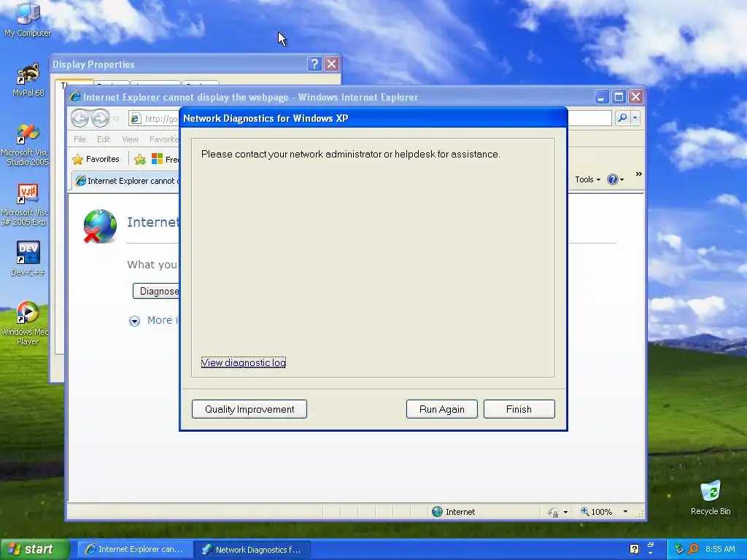
Task: Click the 8:55 AM system clock
Action: (x=720, y=549)
